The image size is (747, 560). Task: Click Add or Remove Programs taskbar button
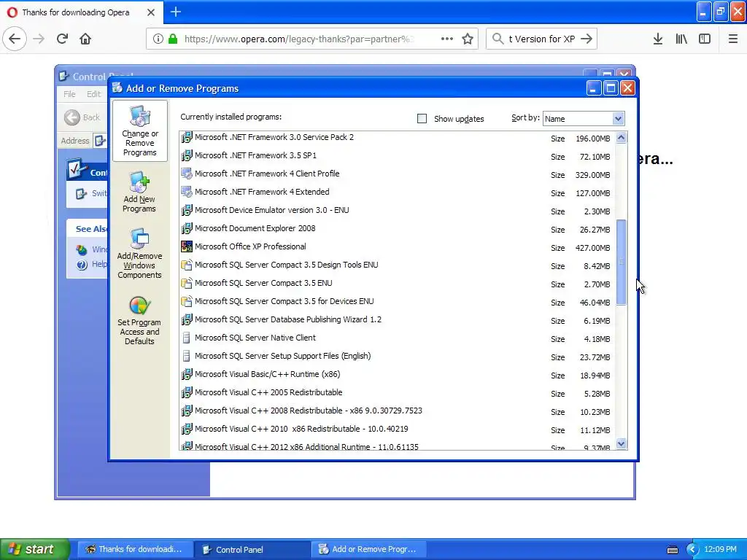[368, 550]
